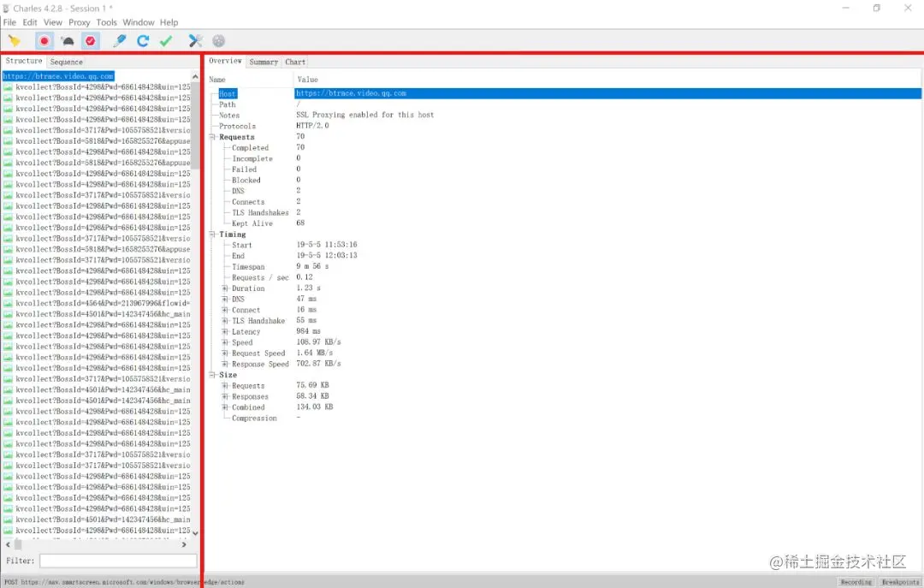Expand the Combined size row
The height and width of the screenshot is (588, 924).
pos(224,407)
